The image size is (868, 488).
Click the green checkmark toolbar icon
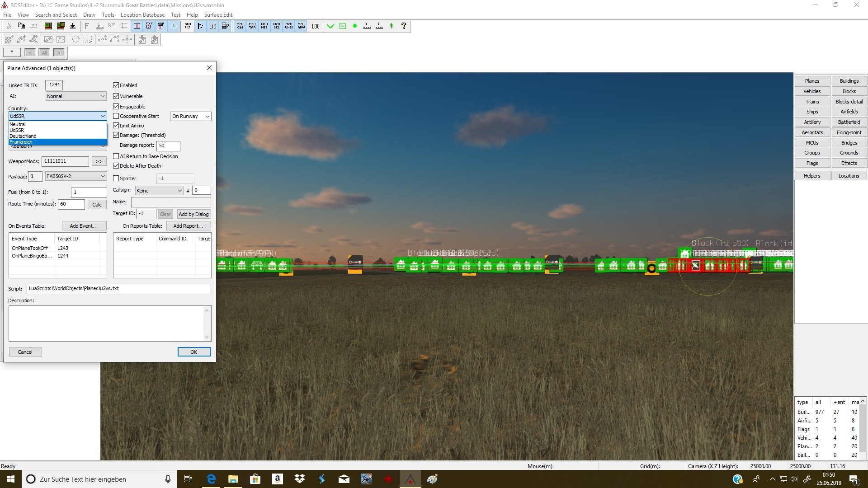pos(330,26)
